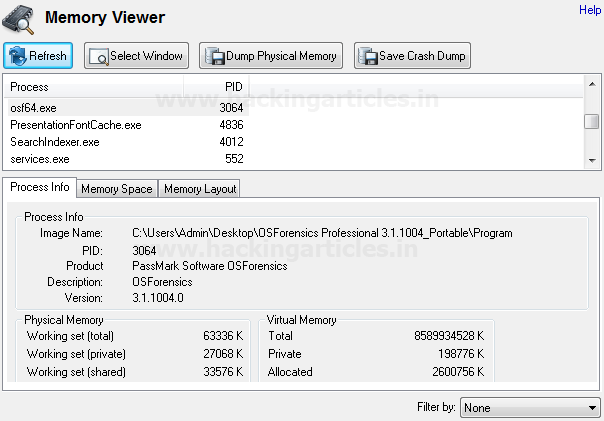Select the Process Info tab
The width and height of the screenshot is (604, 421).
point(40,187)
